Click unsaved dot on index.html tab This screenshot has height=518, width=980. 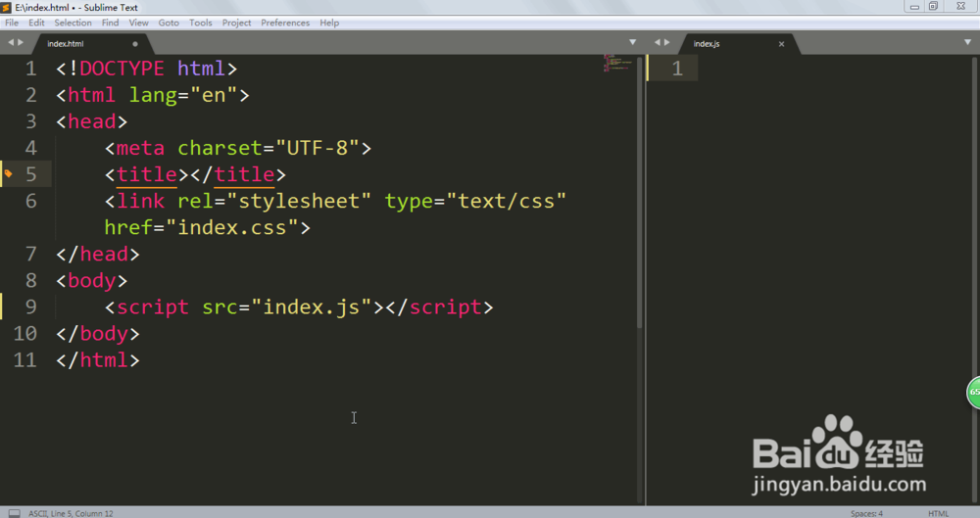coord(135,44)
